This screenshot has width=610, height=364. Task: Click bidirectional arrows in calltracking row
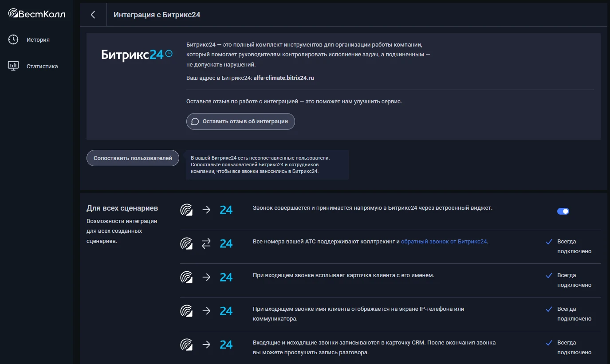click(206, 243)
